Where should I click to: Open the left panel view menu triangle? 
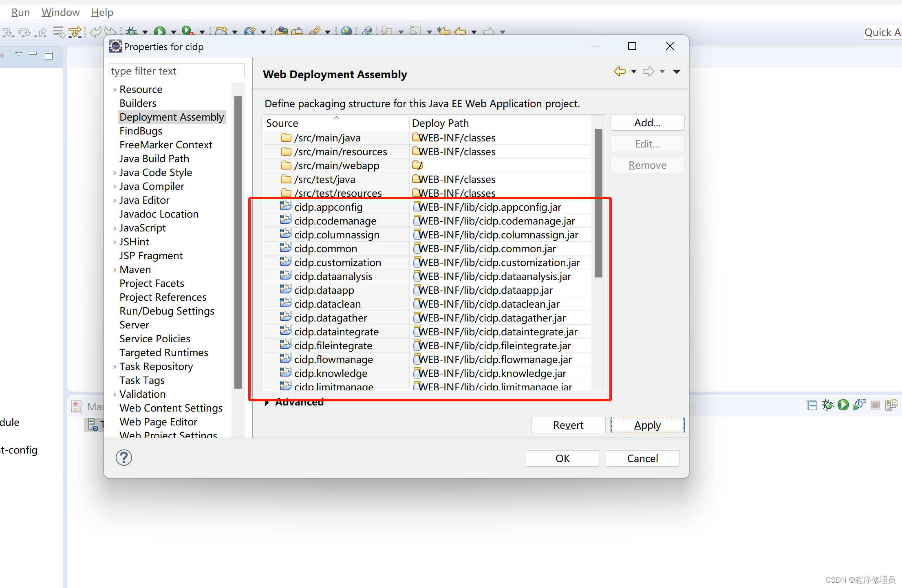(19, 54)
